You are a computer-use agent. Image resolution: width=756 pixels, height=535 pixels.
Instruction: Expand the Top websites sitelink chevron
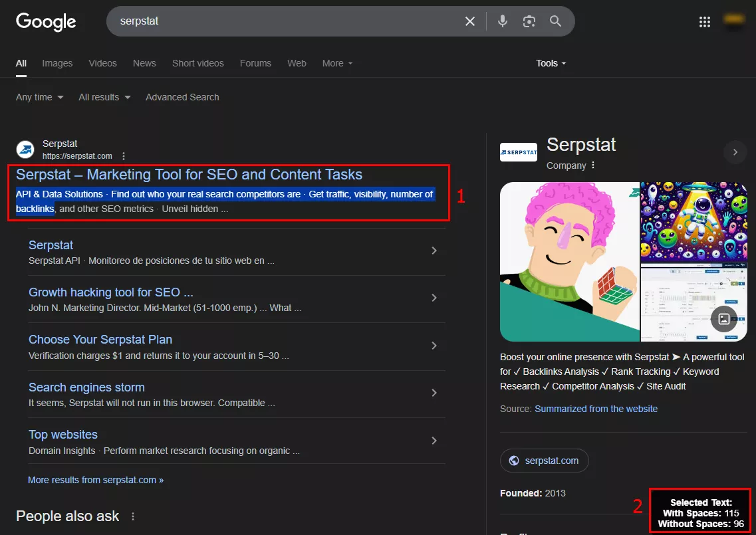[434, 441]
